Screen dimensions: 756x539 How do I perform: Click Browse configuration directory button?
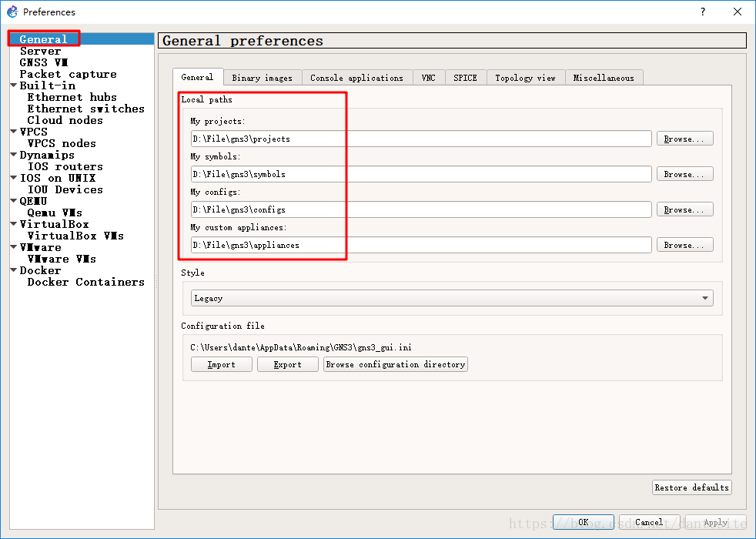tap(396, 364)
